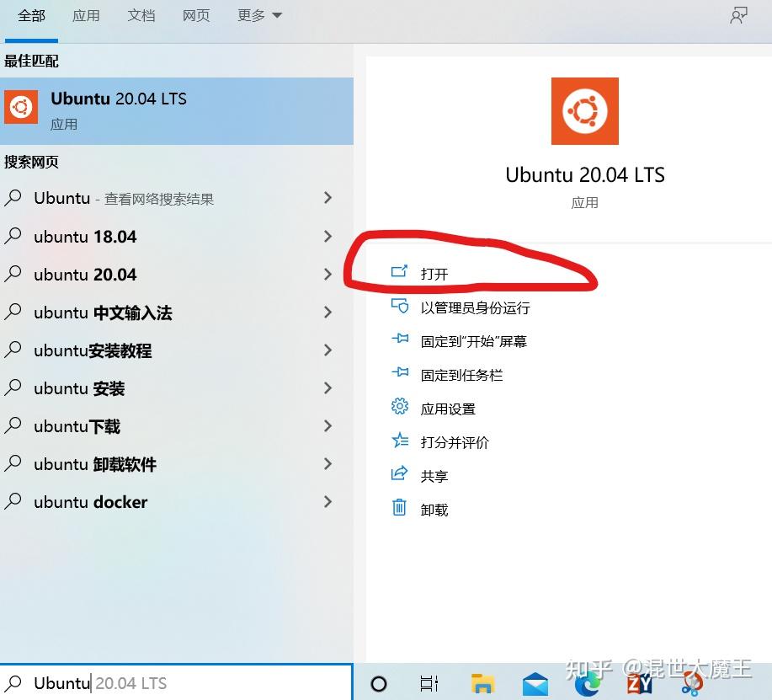Click the user account icon top right
The width and height of the screenshot is (772, 700).
pos(738,15)
